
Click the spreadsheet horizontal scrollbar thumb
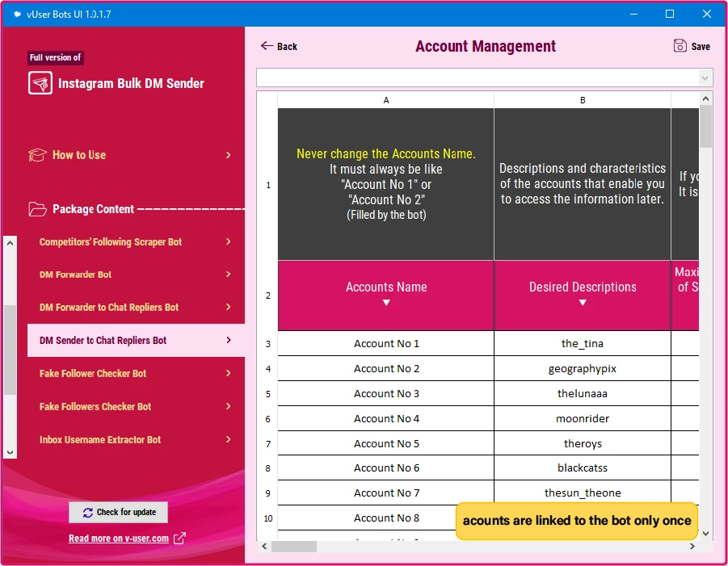point(294,546)
